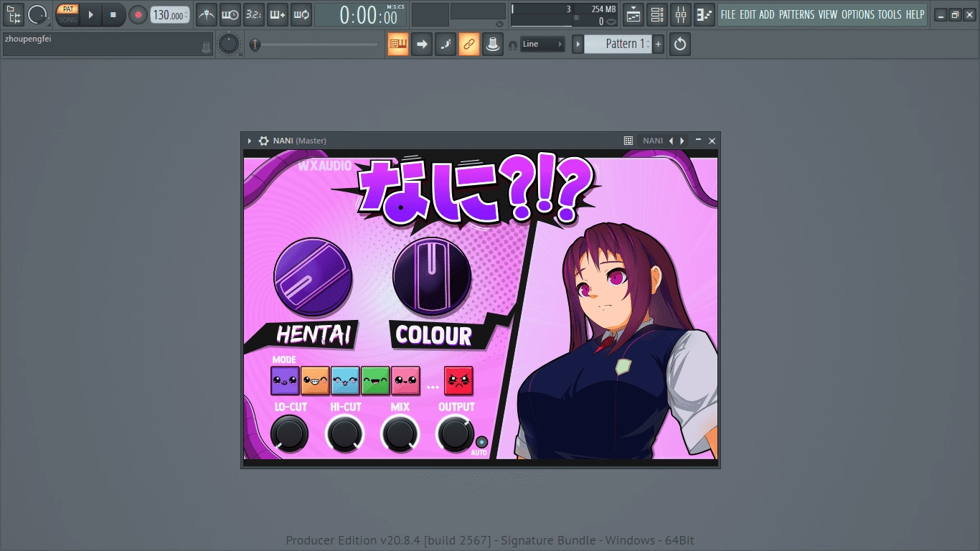Click the master pitch slider handle

pyautogui.click(x=255, y=44)
